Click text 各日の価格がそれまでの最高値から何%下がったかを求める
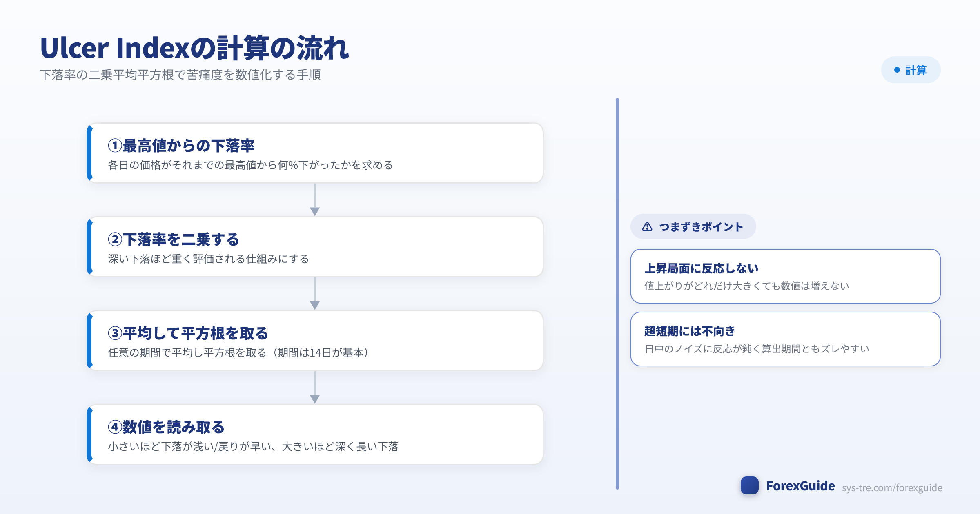Image resolution: width=980 pixels, height=514 pixels. point(250,165)
